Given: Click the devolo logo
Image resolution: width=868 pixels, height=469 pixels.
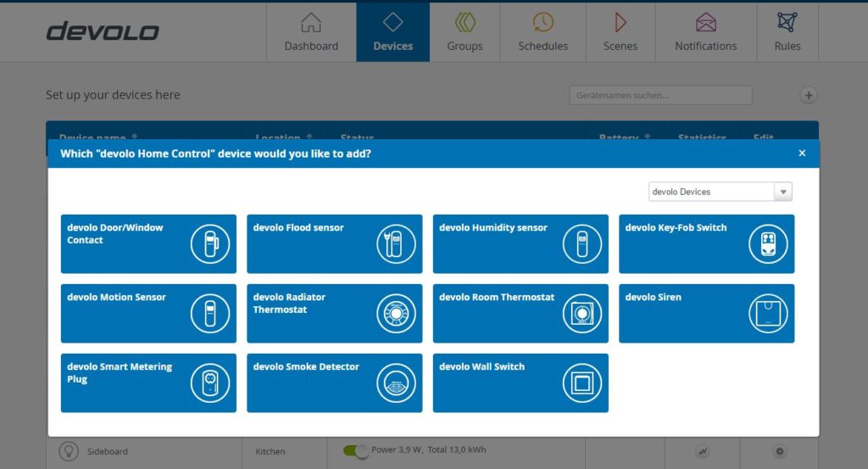Looking at the screenshot, I should tap(103, 31).
